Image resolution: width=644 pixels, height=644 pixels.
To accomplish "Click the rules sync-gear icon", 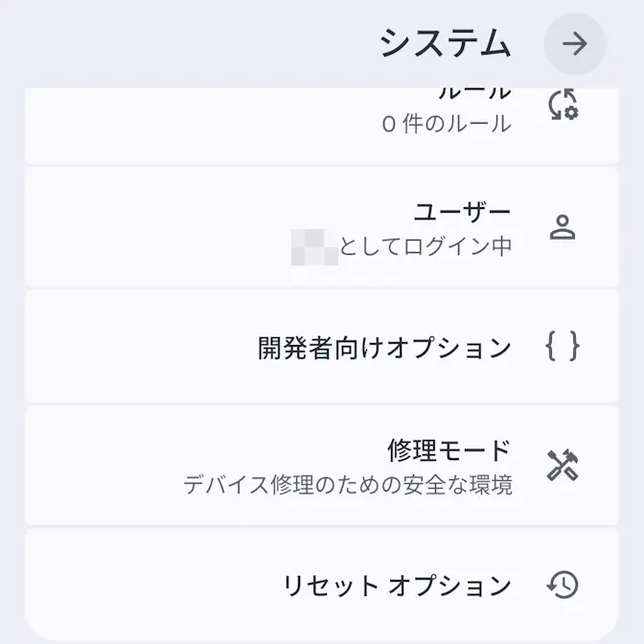I will [563, 104].
